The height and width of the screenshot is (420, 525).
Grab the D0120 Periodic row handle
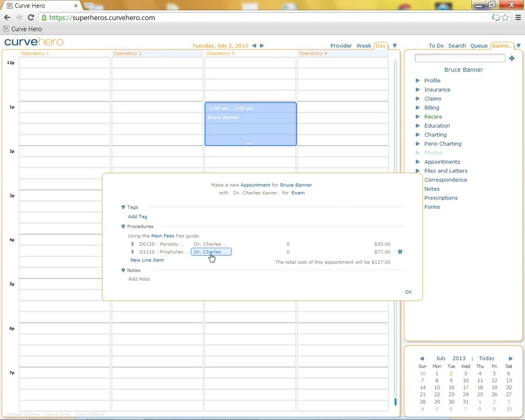(x=132, y=244)
